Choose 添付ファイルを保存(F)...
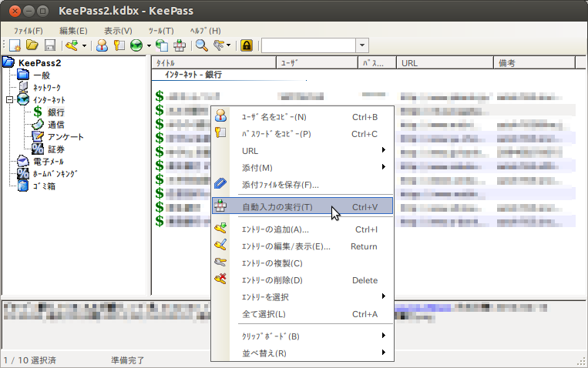Screen dimensions: 588x368 pyautogui.click(x=302, y=184)
